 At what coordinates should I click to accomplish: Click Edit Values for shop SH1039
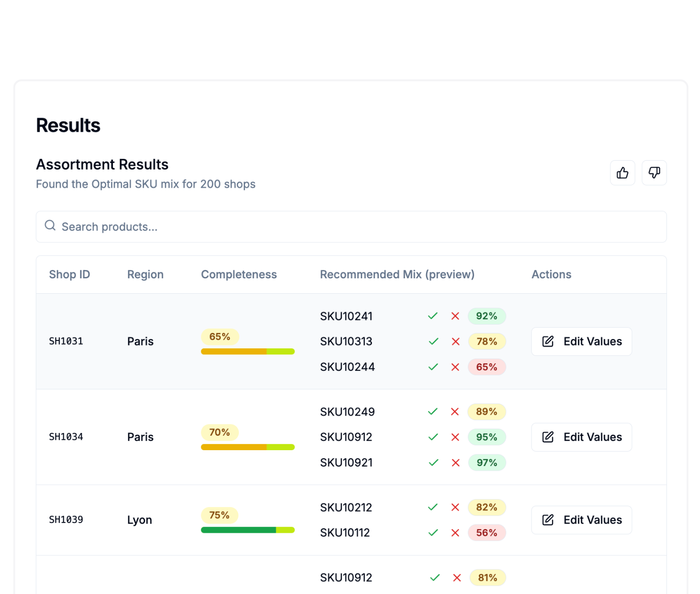click(581, 520)
